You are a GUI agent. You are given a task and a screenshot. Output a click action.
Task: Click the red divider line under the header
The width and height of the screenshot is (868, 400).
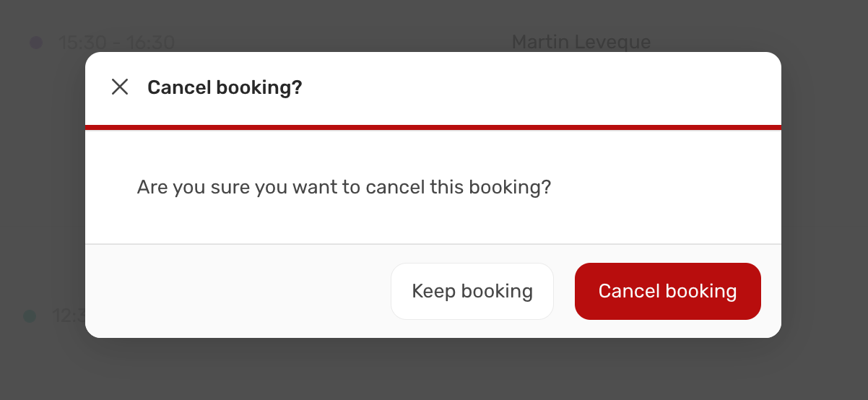point(433,128)
